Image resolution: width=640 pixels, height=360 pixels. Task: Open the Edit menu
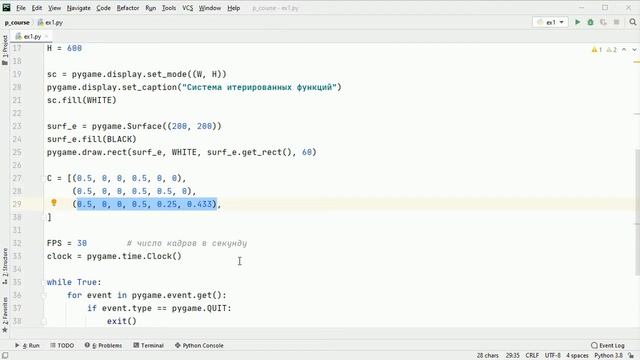tap(37, 8)
